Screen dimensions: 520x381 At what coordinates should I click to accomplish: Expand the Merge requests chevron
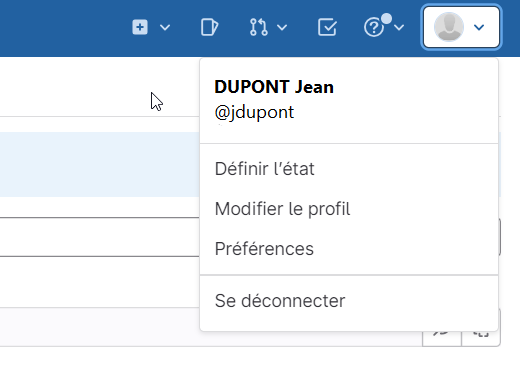tap(282, 27)
